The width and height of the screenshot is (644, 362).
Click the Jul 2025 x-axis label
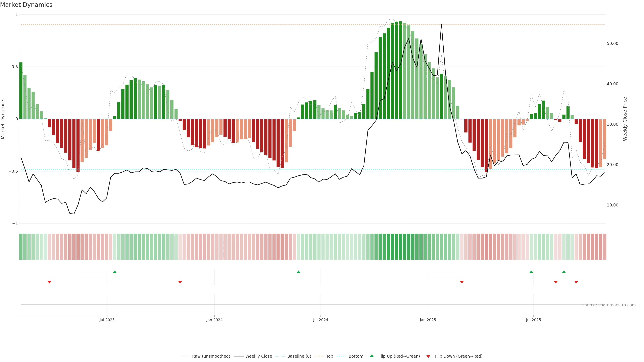point(533,320)
